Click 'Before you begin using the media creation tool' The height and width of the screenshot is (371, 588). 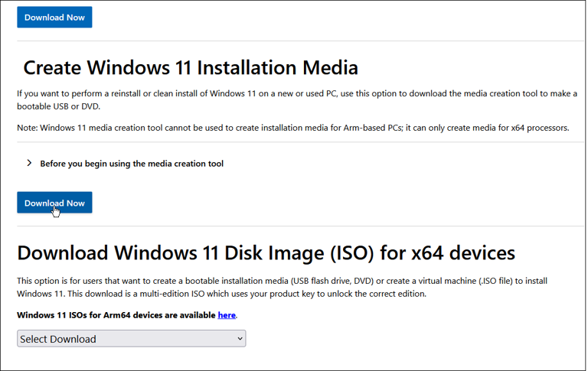(132, 164)
